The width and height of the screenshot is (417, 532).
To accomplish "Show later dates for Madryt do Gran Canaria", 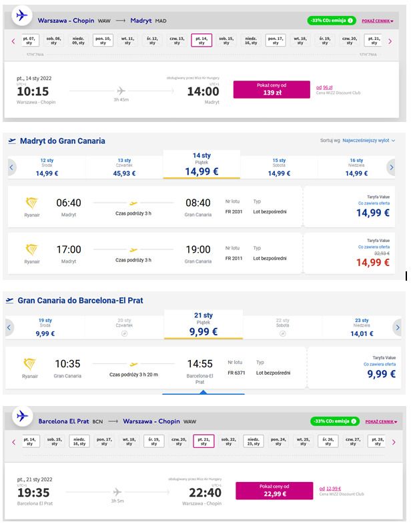I will [391, 167].
